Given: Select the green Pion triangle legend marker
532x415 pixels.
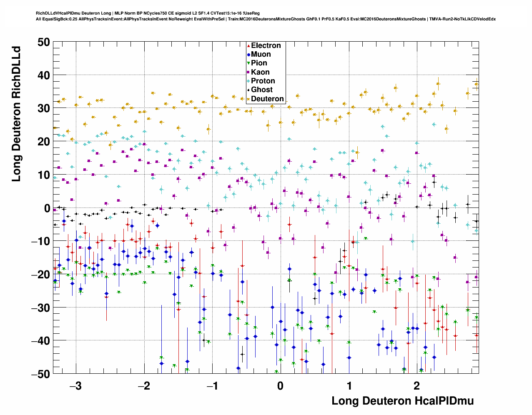Looking at the screenshot, I should pos(248,63).
